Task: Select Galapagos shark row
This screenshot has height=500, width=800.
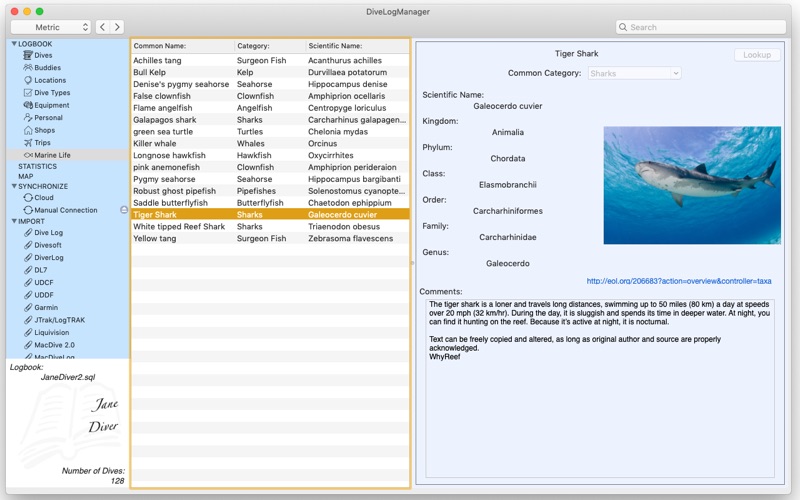Action: pyautogui.click(x=270, y=120)
